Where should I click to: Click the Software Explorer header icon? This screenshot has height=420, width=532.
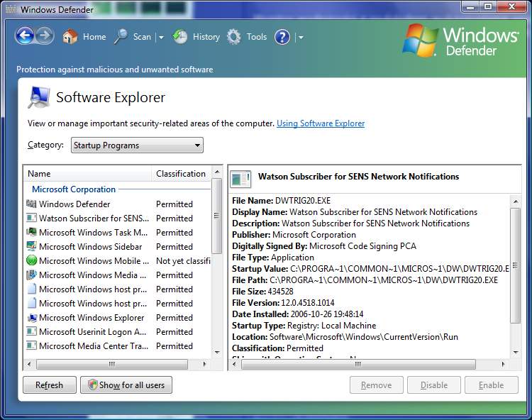39,97
